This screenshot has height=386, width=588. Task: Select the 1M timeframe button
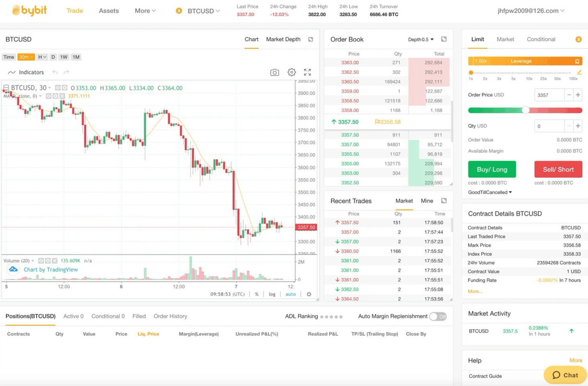[x=76, y=57]
